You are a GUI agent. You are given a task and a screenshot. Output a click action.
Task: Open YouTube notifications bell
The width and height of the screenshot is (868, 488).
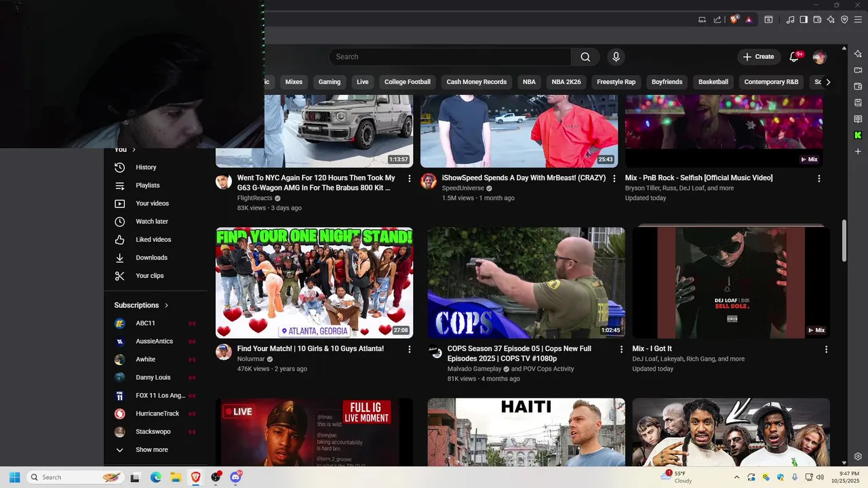click(x=794, y=57)
